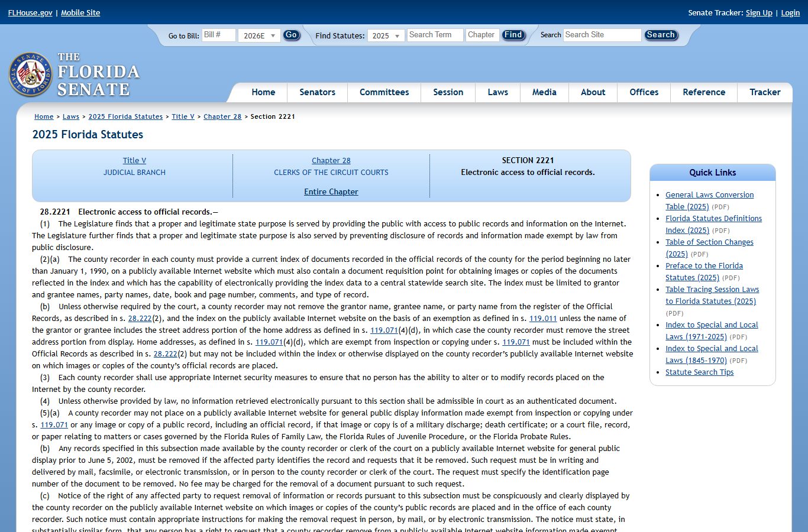Screen dimensions: 808x532
Task: Focus the Search Site field
Action: (x=602, y=35)
